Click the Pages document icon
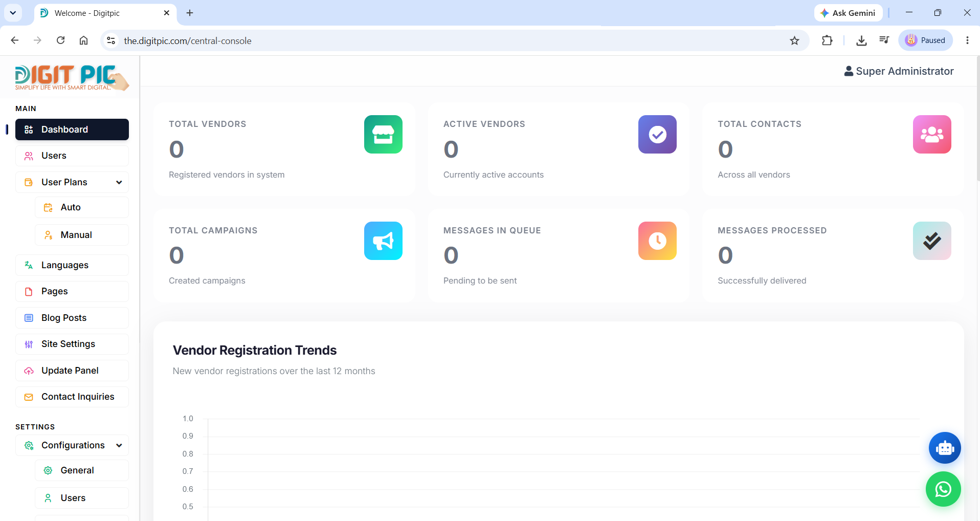Screen dimensions: 980x521 [x=29, y=291]
